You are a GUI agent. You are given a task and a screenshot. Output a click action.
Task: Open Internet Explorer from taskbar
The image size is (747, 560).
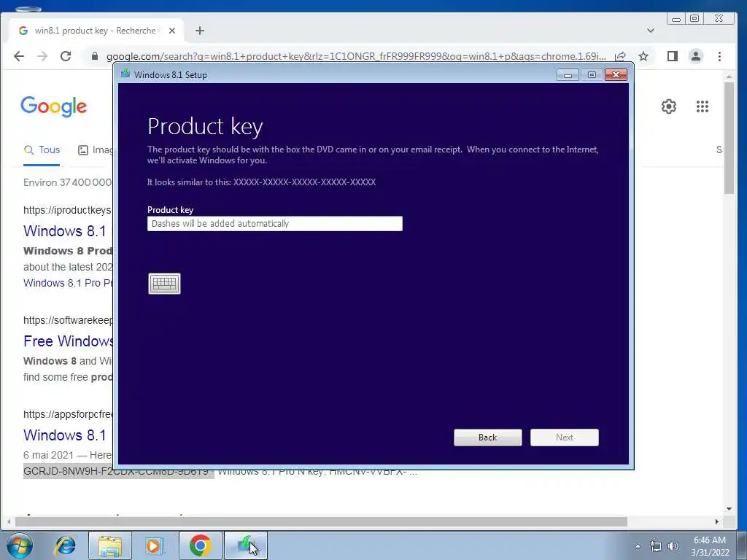(65, 545)
